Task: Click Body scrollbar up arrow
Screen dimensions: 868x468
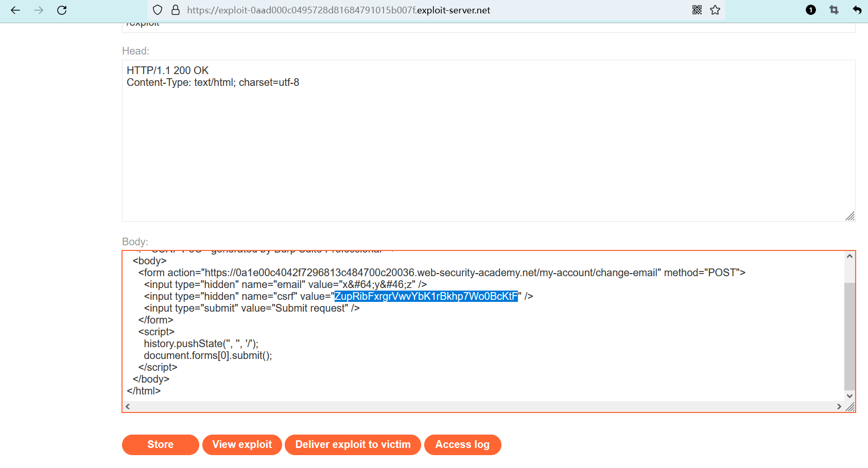Action: [x=850, y=256]
